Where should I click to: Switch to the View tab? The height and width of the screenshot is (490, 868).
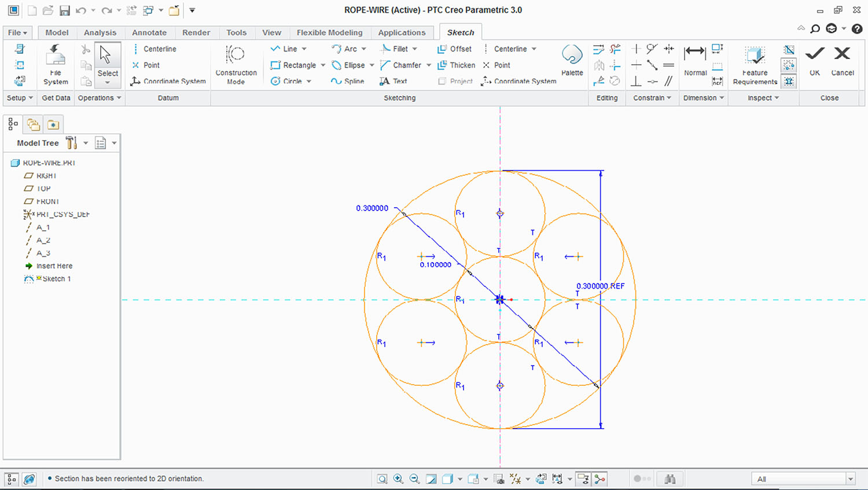[x=271, y=32]
